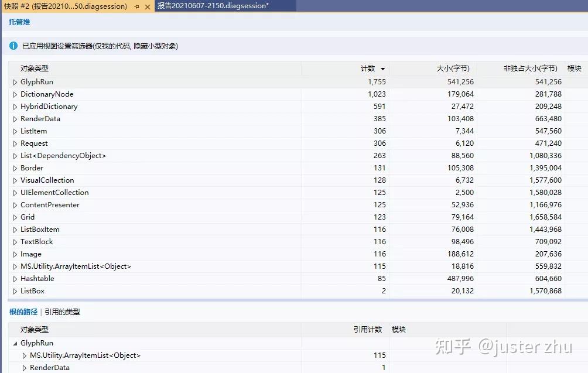Click the info icon on the filter notification bar

tap(13, 45)
